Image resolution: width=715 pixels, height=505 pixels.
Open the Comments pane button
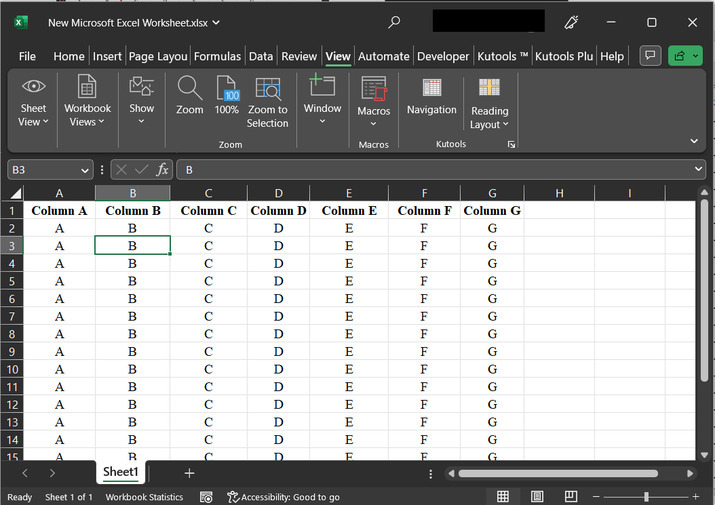[x=650, y=56]
